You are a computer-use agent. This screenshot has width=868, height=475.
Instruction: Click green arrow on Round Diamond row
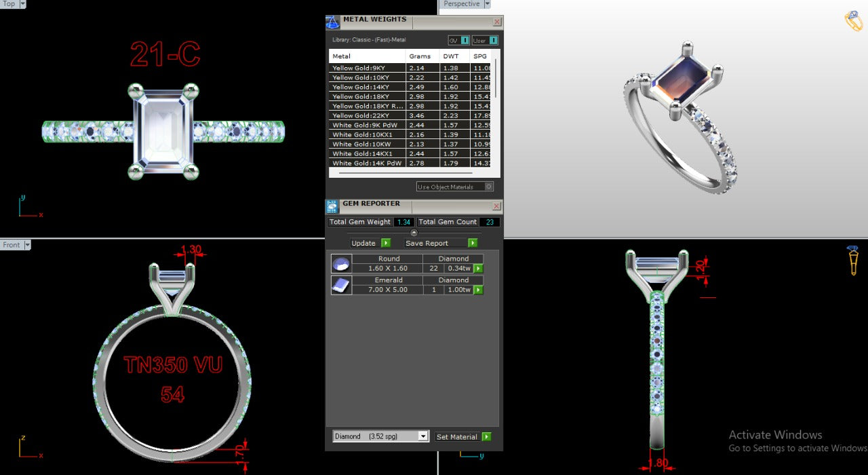tap(478, 268)
